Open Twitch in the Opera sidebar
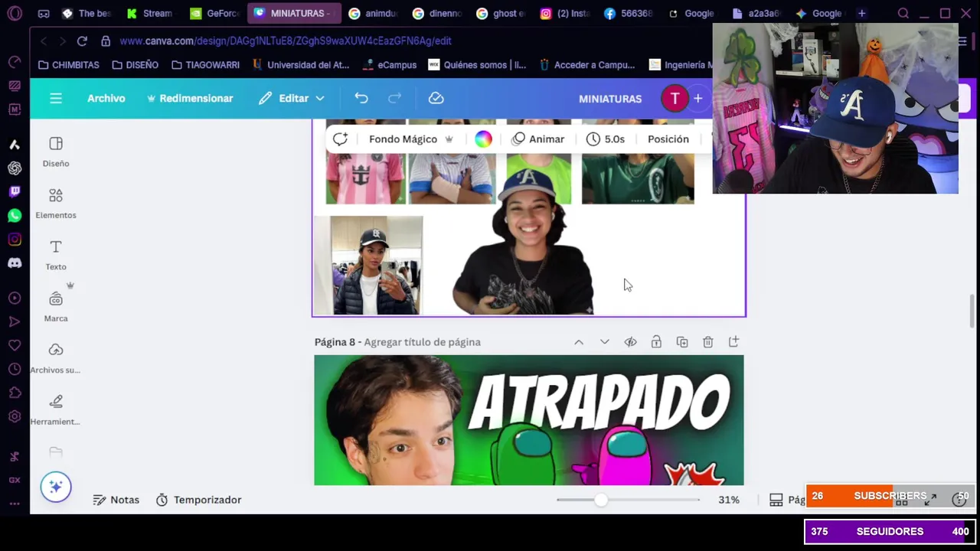This screenshot has height=551, width=980. 15,192
